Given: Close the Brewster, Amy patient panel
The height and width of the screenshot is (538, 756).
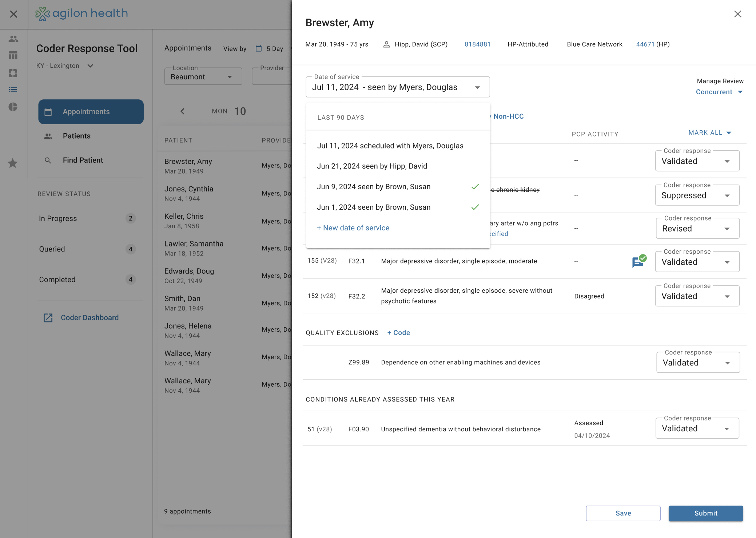Looking at the screenshot, I should 738,14.
